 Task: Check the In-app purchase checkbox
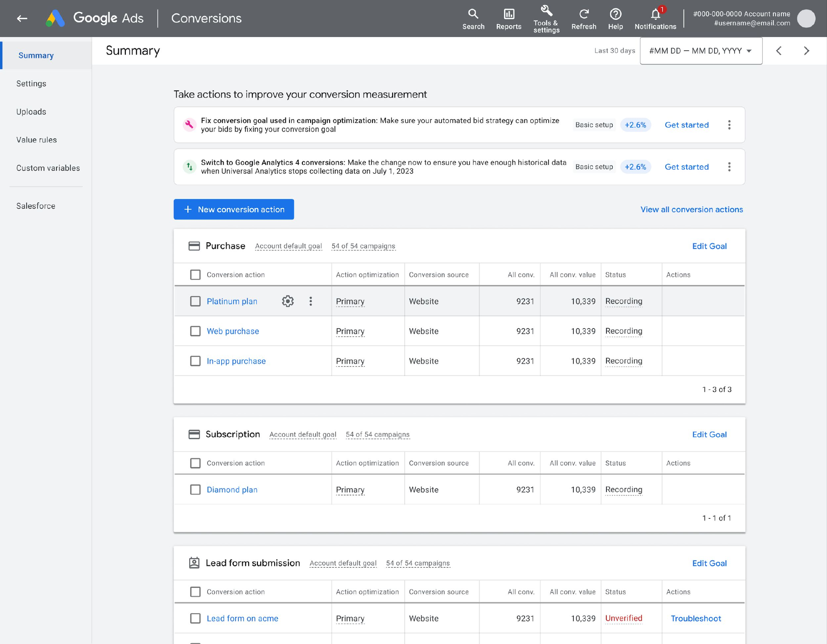point(195,361)
